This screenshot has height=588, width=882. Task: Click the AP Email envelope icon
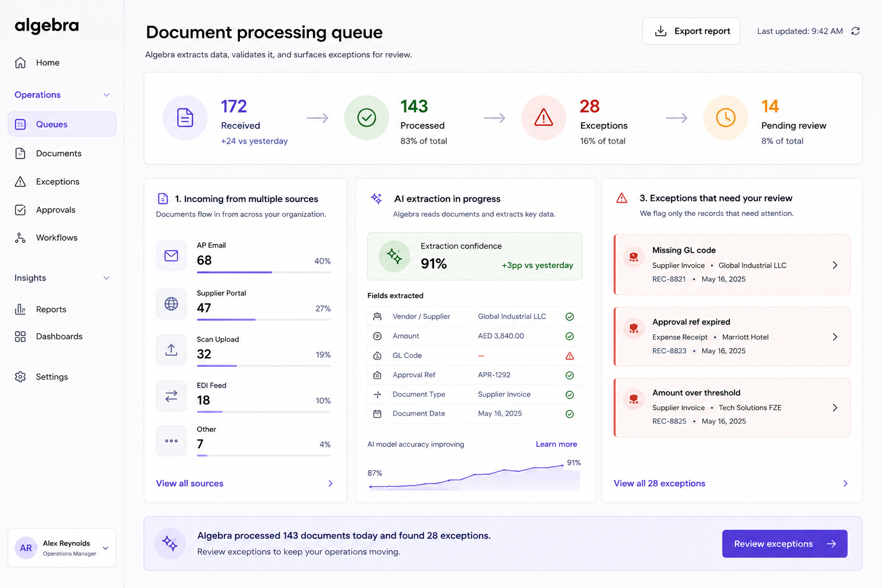pyautogui.click(x=171, y=256)
